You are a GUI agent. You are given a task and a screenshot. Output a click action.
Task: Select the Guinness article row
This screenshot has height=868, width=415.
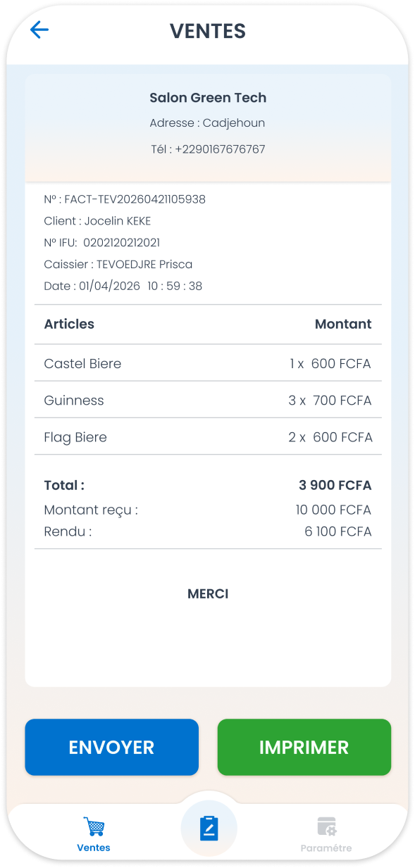208,400
